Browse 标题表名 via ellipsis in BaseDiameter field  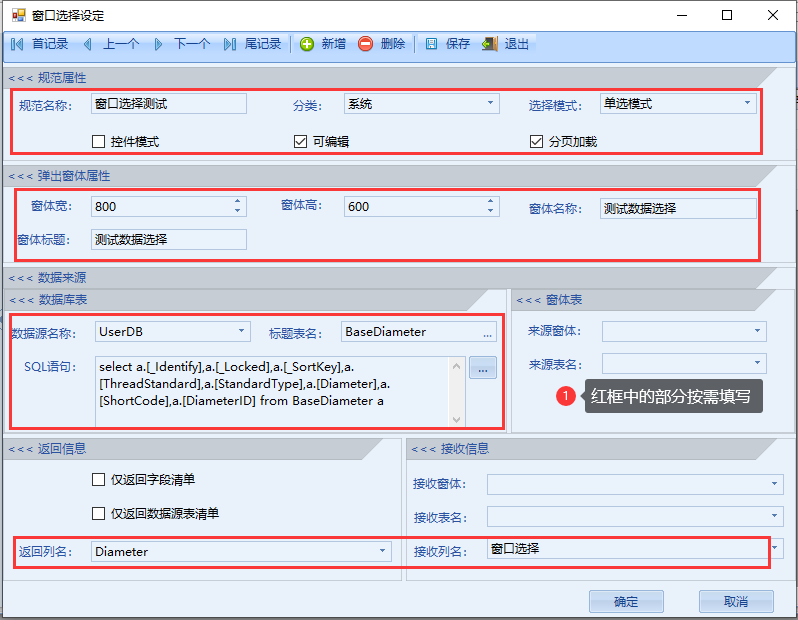click(488, 333)
